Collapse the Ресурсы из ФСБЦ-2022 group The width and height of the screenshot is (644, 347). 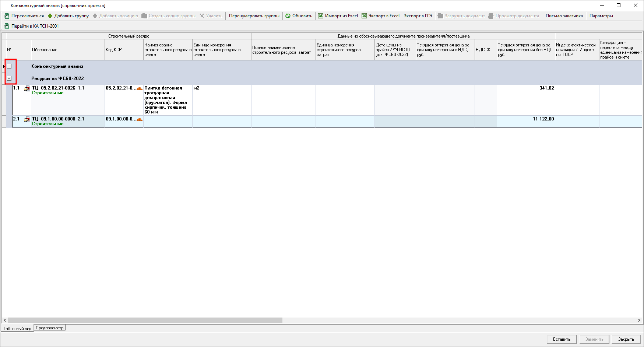point(9,78)
